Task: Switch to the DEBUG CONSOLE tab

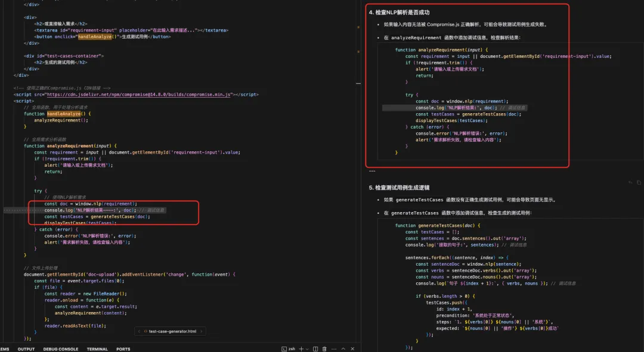Action: pos(60,349)
